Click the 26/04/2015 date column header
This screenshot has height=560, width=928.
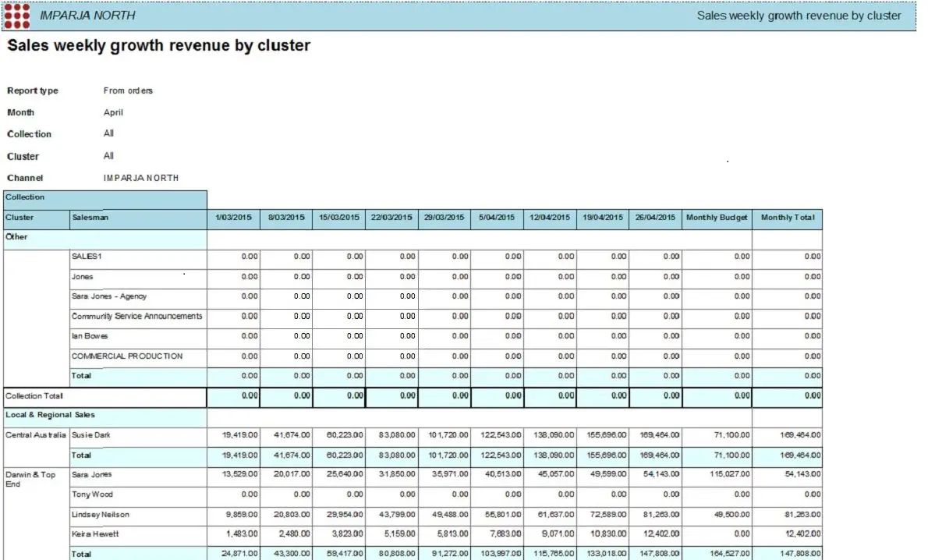coord(655,218)
